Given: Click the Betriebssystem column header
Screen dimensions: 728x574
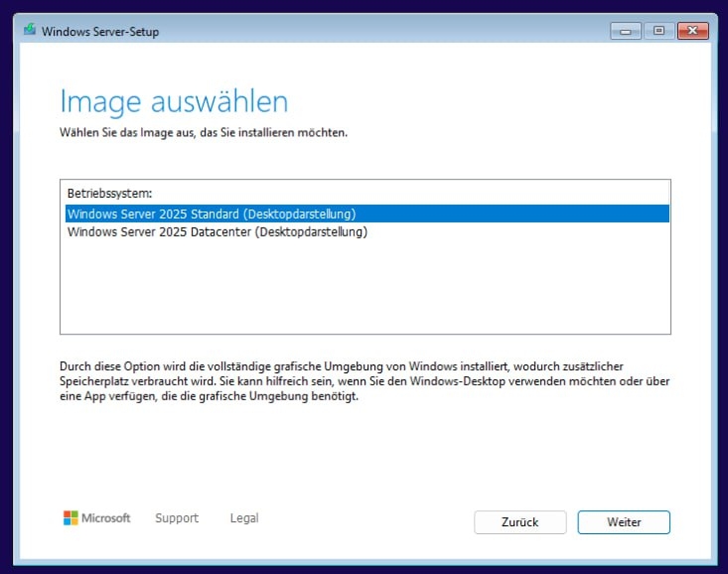Looking at the screenshot, I should pyautogui.click(x=109, y=194).
